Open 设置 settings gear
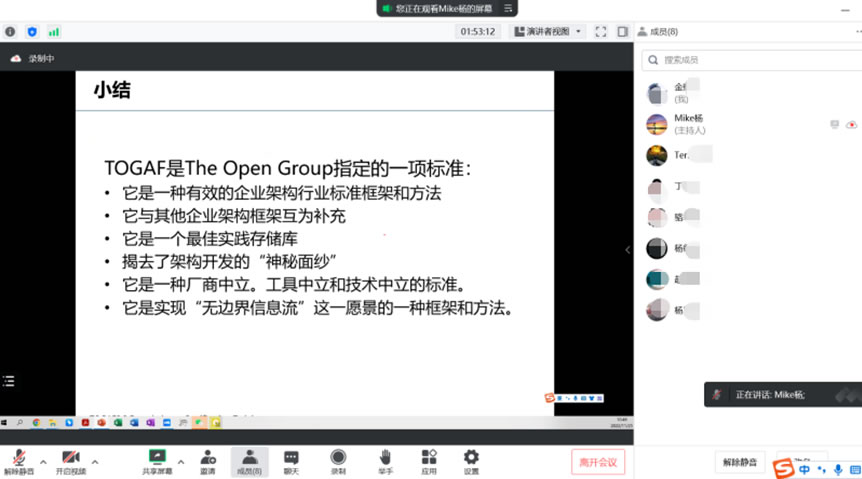The height and width of the screenshot is (479, 862). coord(471,462)
